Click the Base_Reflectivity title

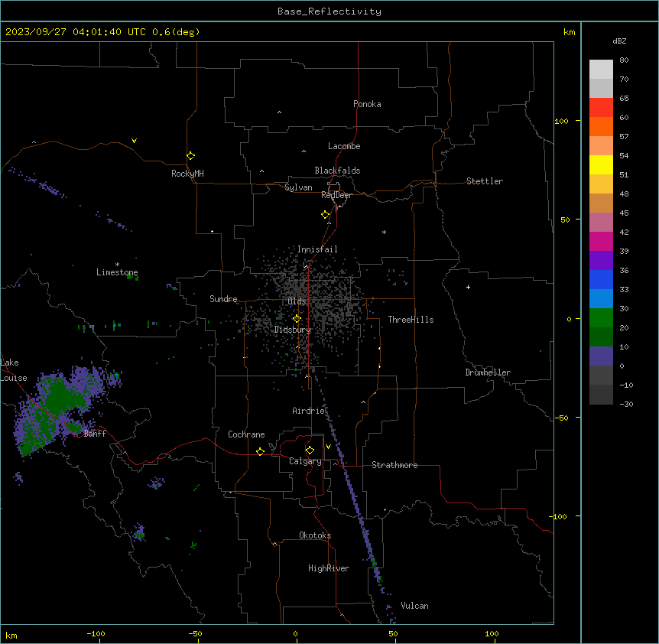pos(329,11)
